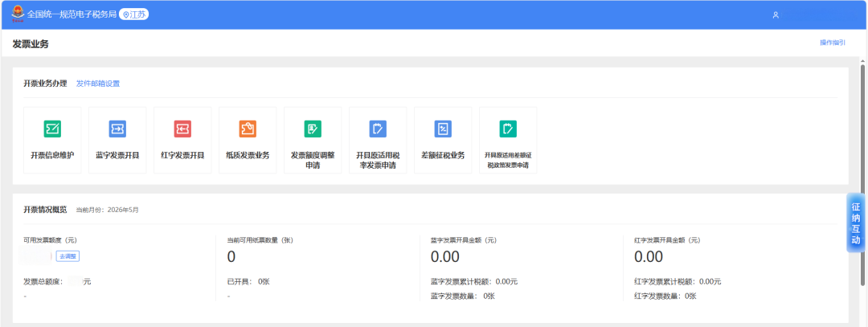Click 开票情况概览 section heading

pyautogui.click(x=45, y=210)
